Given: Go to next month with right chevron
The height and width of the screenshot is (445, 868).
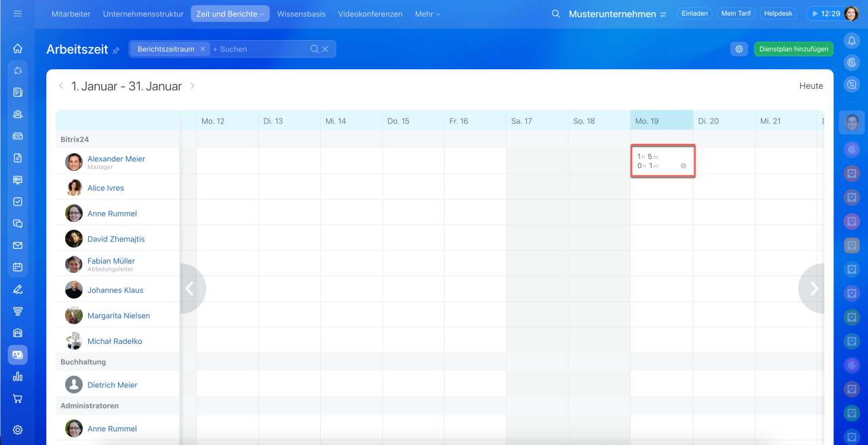Looking at the screenshot, I should (x=193, y=86).
